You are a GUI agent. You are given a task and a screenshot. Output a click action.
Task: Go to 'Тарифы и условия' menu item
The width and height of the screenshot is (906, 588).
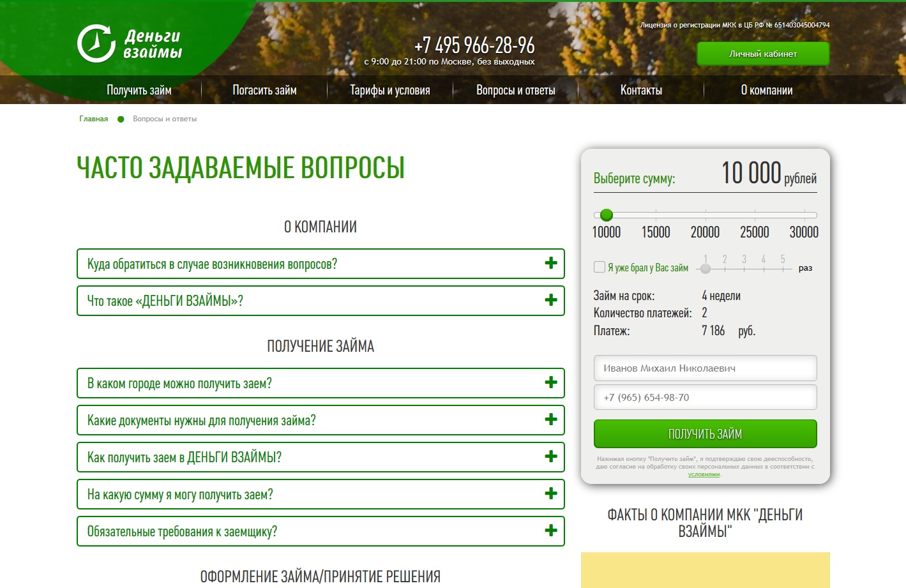coord(390,90)
